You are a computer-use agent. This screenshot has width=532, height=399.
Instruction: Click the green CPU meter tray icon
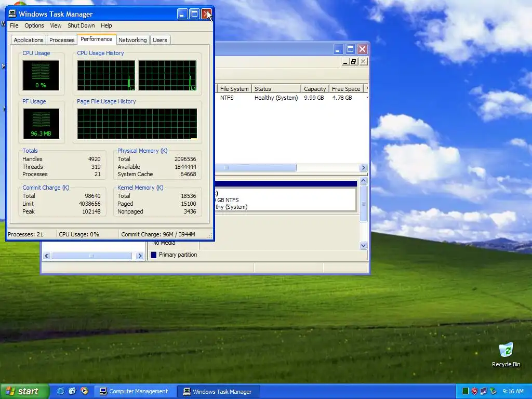click(x=465, y=391)
